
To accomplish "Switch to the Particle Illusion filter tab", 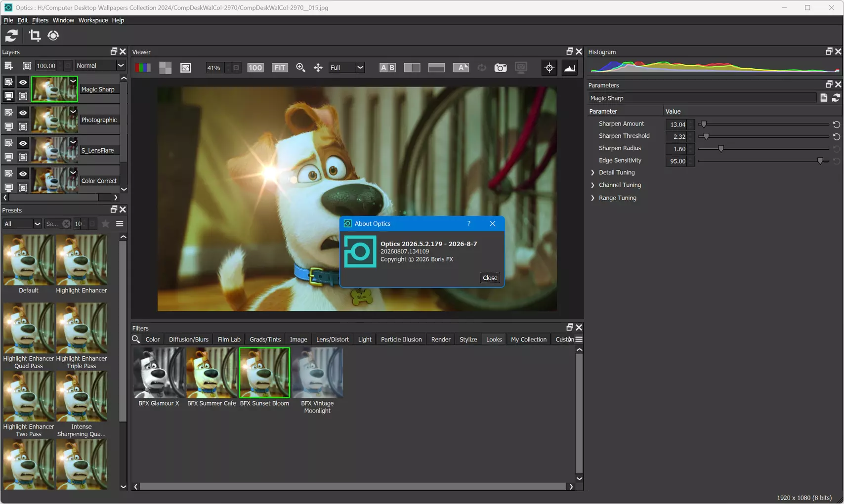I will tap(401, 339).
